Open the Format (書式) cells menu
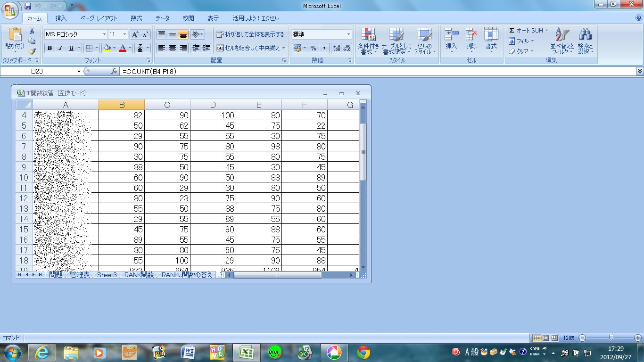 [491, 41]
